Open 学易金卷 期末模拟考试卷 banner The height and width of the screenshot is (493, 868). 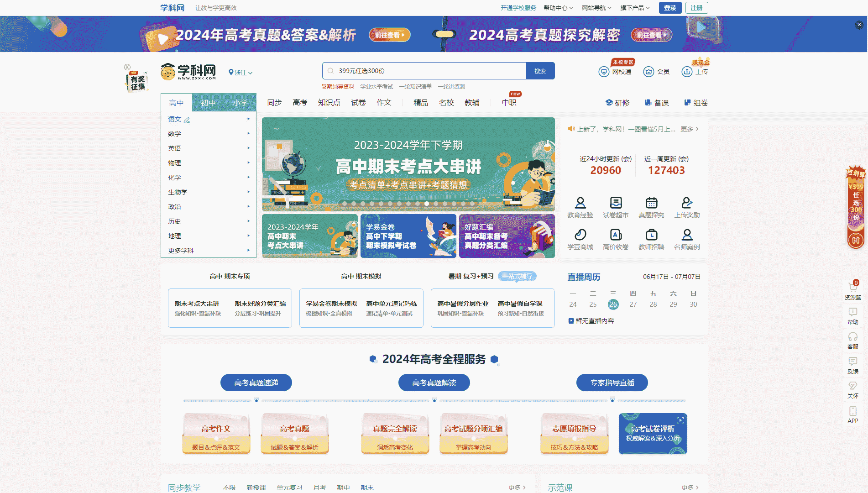click(408, 236)
